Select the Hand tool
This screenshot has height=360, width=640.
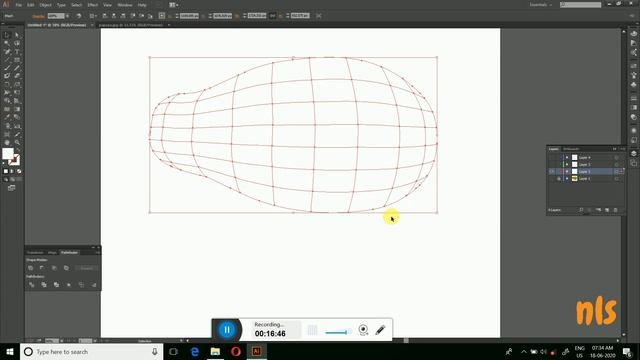pyautogui.click(x=7, y=142)
